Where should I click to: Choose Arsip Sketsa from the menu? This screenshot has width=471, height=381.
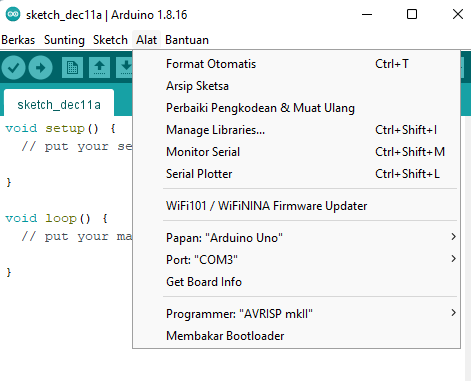(296, 86)
